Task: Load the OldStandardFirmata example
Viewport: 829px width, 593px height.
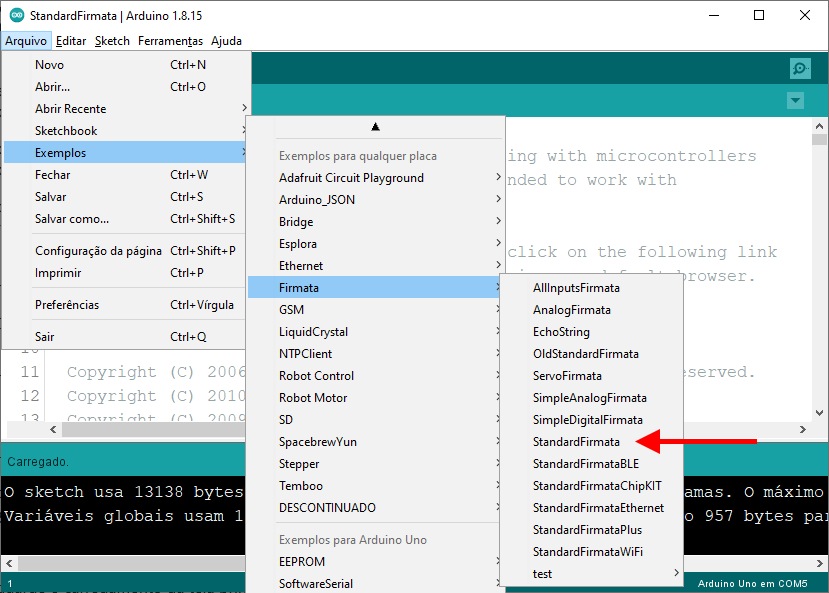Action: tap(591, 354)
